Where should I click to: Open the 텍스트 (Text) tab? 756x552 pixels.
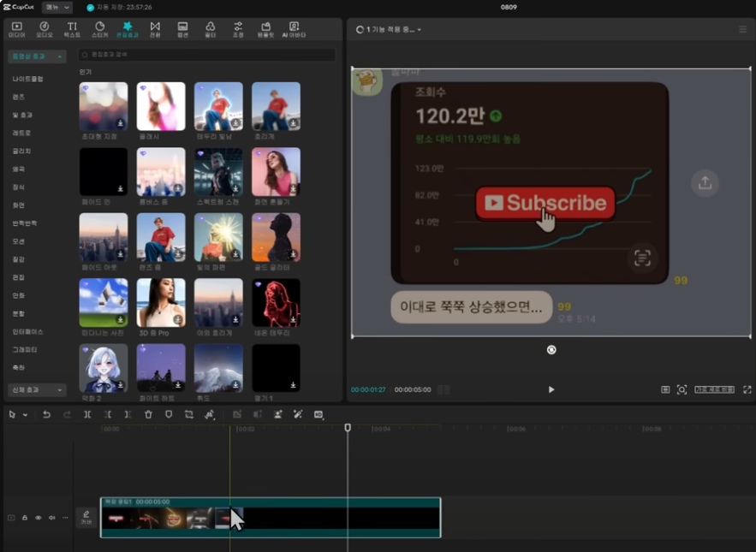pos(72,29)
